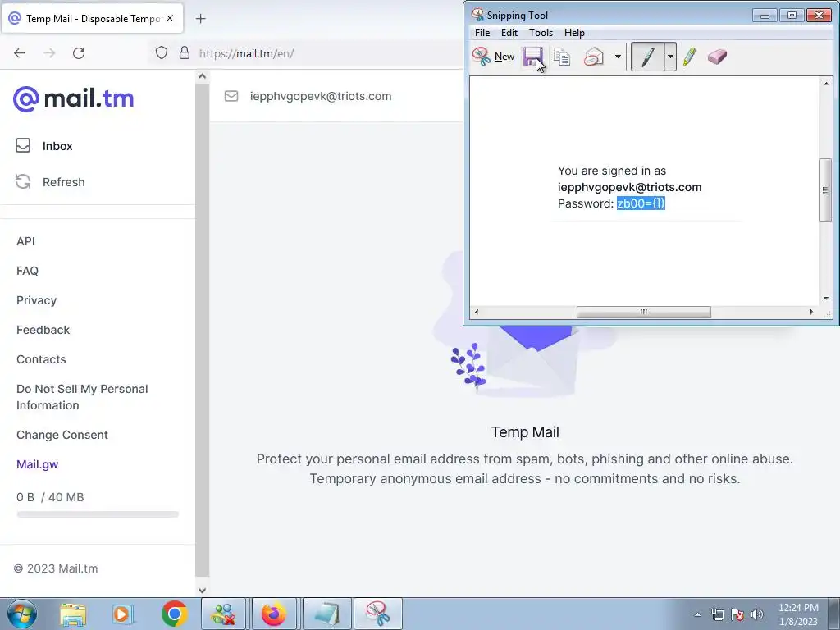840x630 pixels.
Task: Click the mail.tm logo
Action: (73, 99)
